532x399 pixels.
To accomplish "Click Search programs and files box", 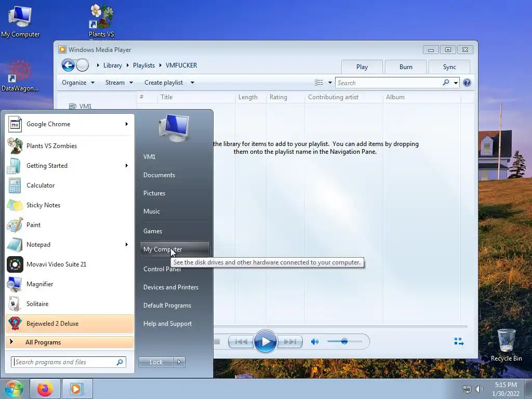I will [69, 362].
